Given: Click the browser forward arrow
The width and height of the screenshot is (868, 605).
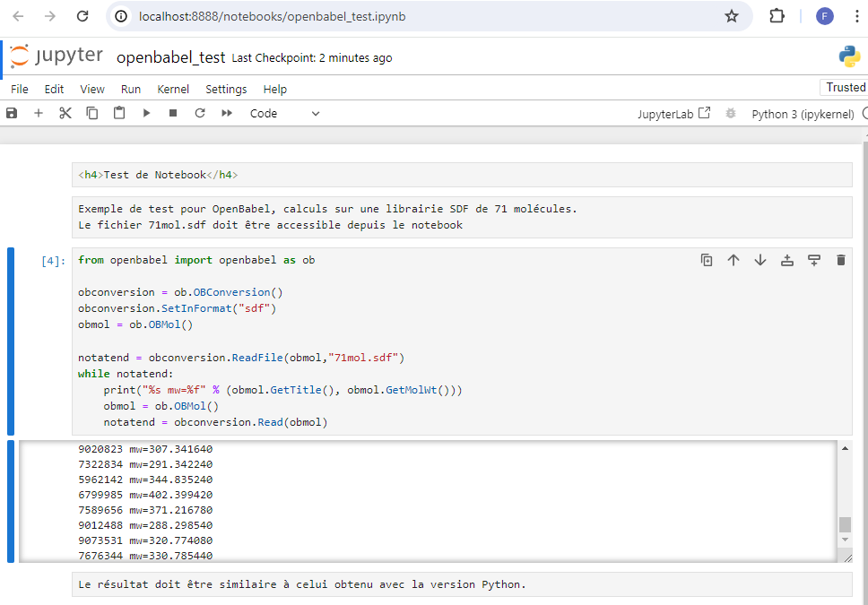Looking at the screenshot, I should click(50, 16).
